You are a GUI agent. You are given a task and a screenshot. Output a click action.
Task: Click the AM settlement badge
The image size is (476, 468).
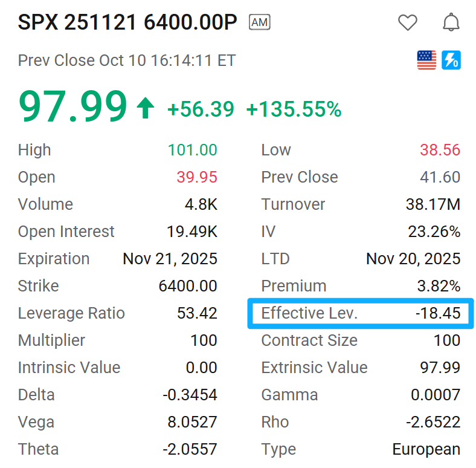coord(260,23)
